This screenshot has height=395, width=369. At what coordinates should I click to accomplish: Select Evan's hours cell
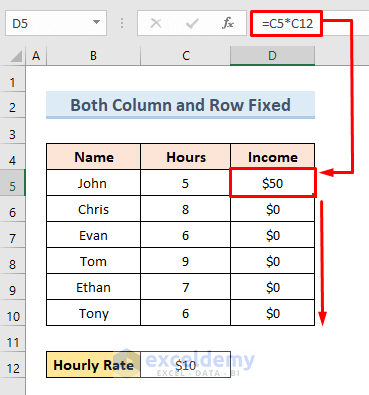tap(186, 235)
